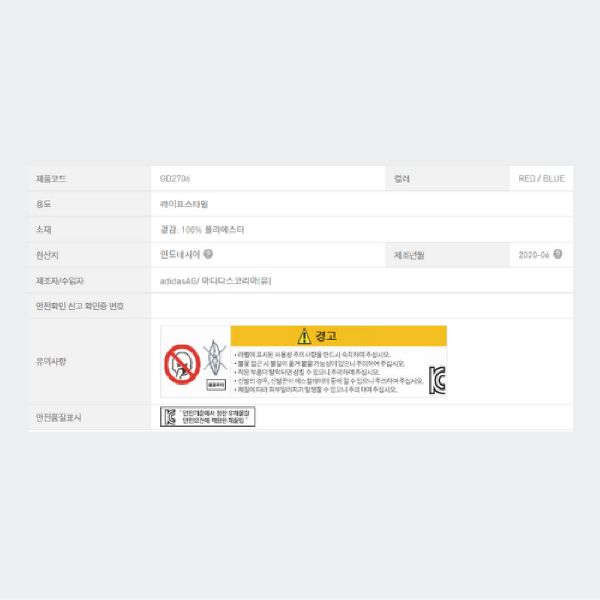Image resolution: width=600 pixels, height=600 pixels.
Task: Click the 라이프스타일 usage value
Action: (185, 204)
